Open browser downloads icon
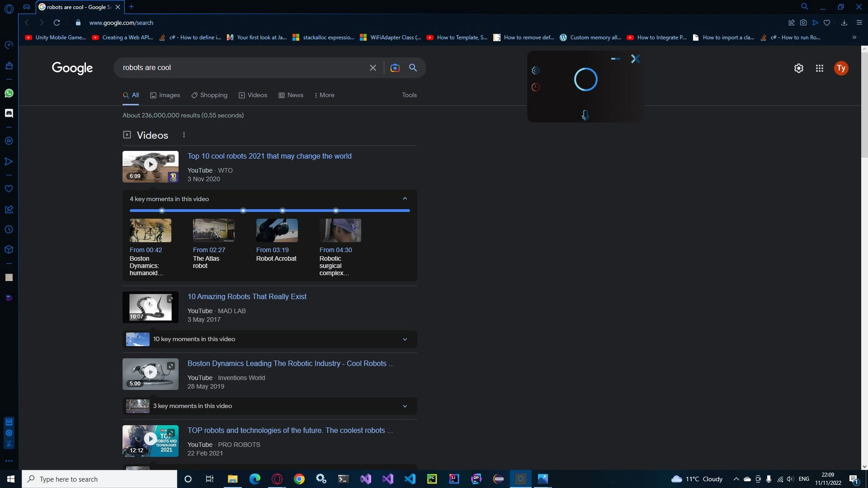 click(844, 23)
